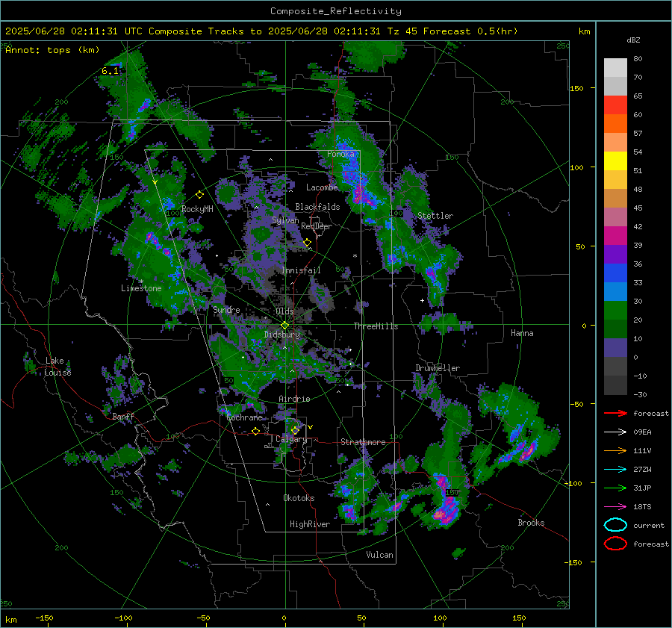672x628 pixels.
Task: Select yellow diamond marker below Cochrane
Action: (256, 431)
